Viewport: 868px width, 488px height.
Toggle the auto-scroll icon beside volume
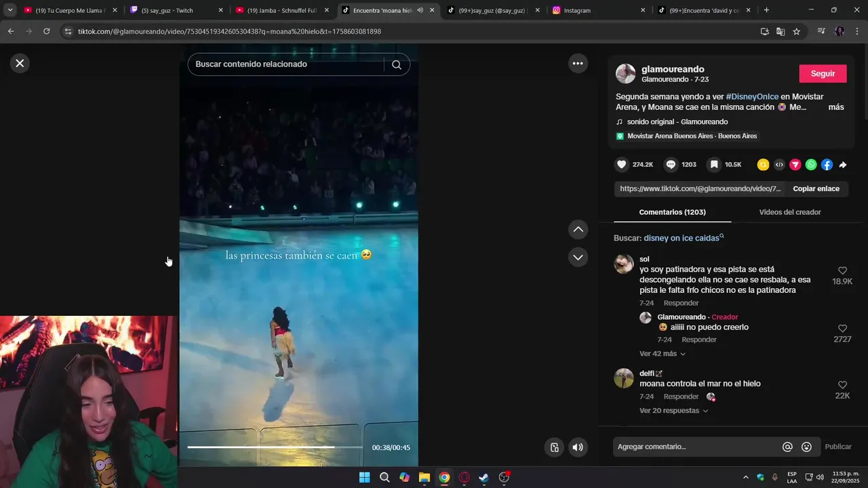tap(554, 447)
